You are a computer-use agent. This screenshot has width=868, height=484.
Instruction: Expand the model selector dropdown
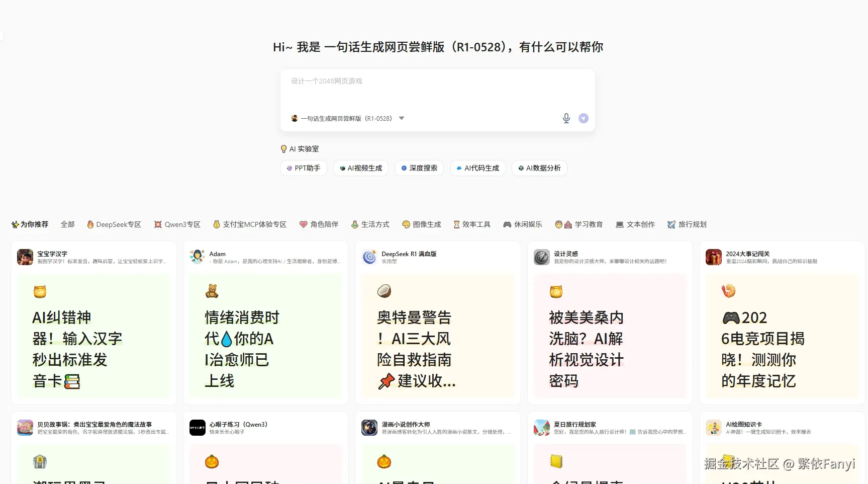coord(401,118)
